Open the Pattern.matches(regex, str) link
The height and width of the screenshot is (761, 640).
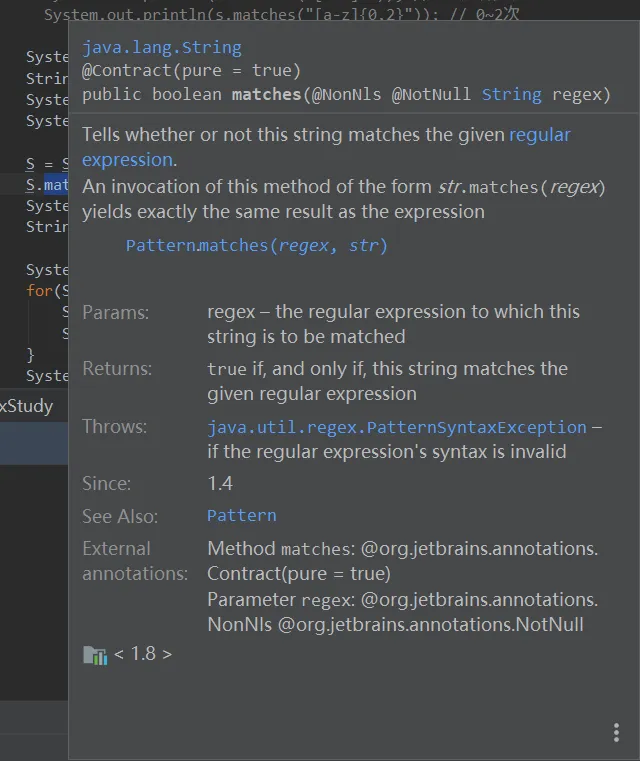[x=256, y=245]
